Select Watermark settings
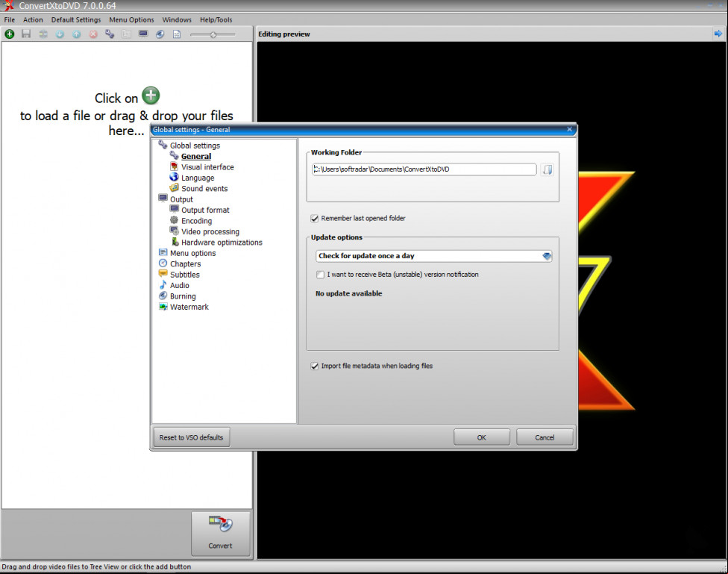 (189, 307)
